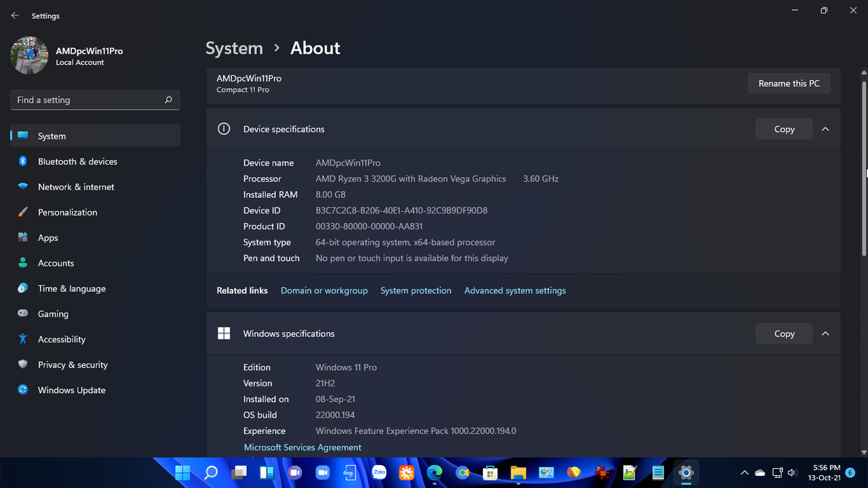Click the Settings gear in the taskbar
The width and height of the screenshot is (868, 488).
686,472
